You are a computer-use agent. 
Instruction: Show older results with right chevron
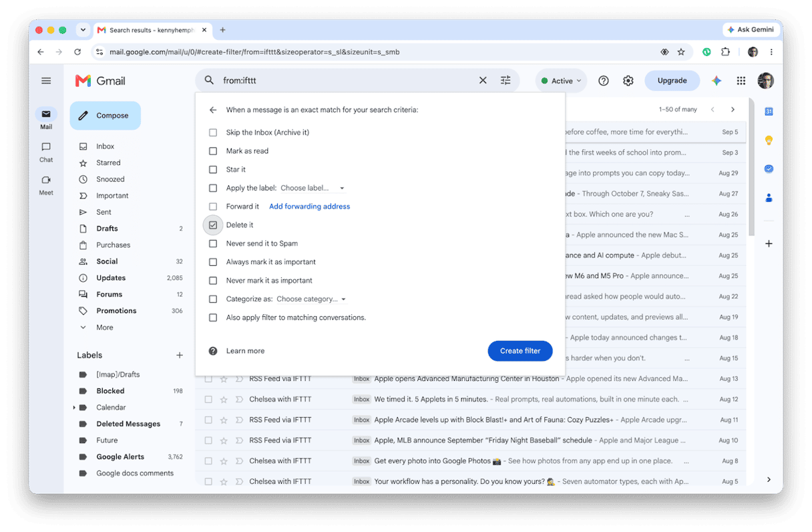click(x=733, y=110)
